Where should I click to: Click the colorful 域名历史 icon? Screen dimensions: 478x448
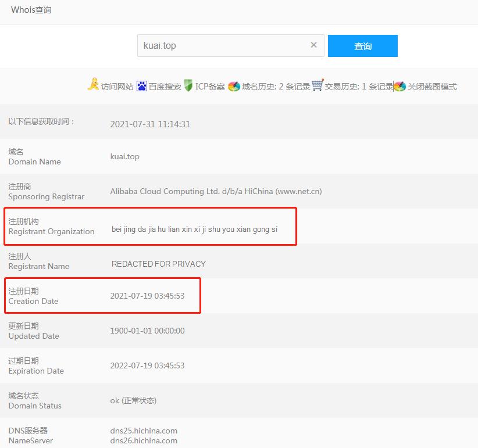tap(234, 87)
